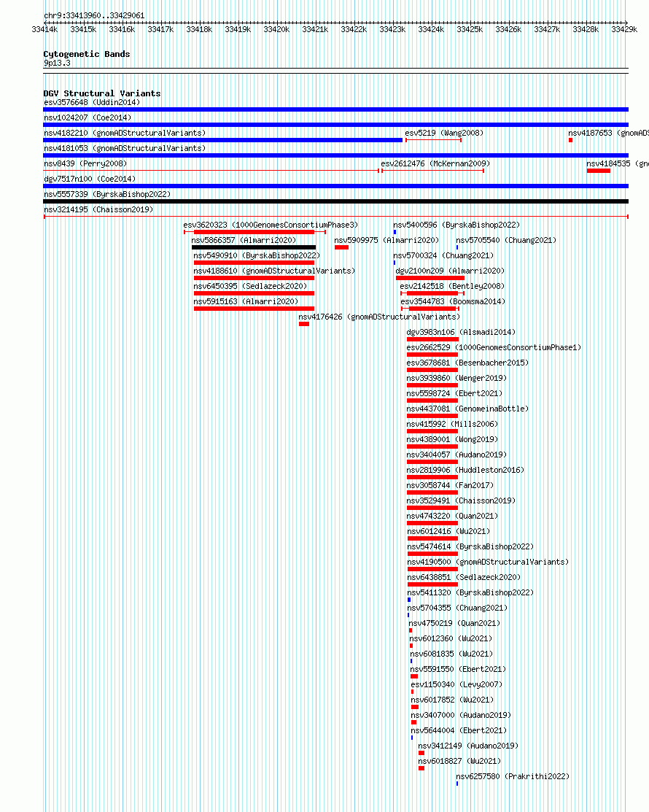649x812 pixels.
Task: Click the esv3678681 (Besenbacher2015) label
Action: pyautogui.click(x=468, y=363)
